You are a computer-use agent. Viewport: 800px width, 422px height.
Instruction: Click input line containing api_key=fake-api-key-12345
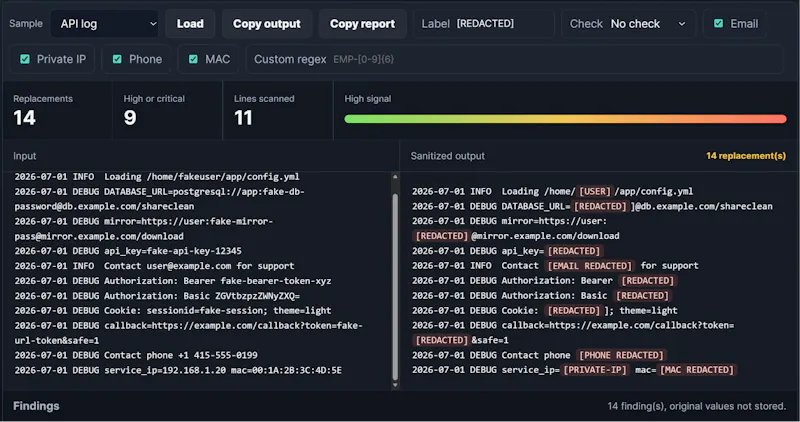pyautogui.click(x=128, y=251)
